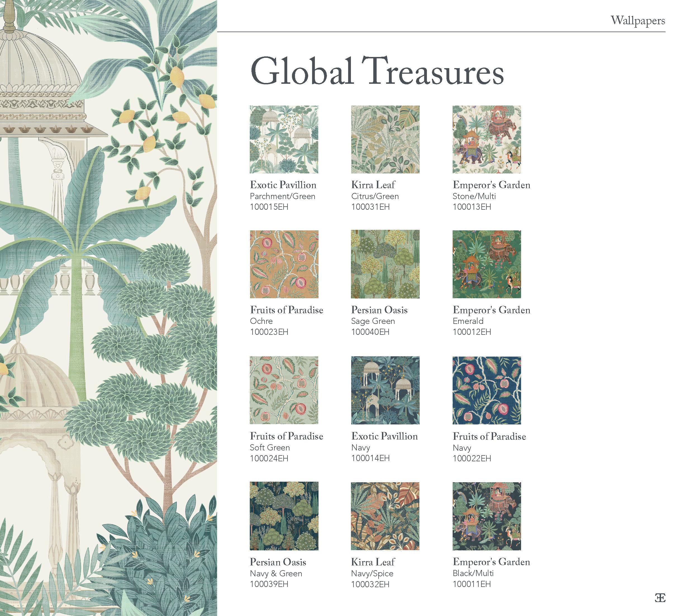Viewport: 682px width, 616px height.
Task: Click the Persian Oasis Sage Green name label
Action: pyautogui.click(x=379, y=310)
